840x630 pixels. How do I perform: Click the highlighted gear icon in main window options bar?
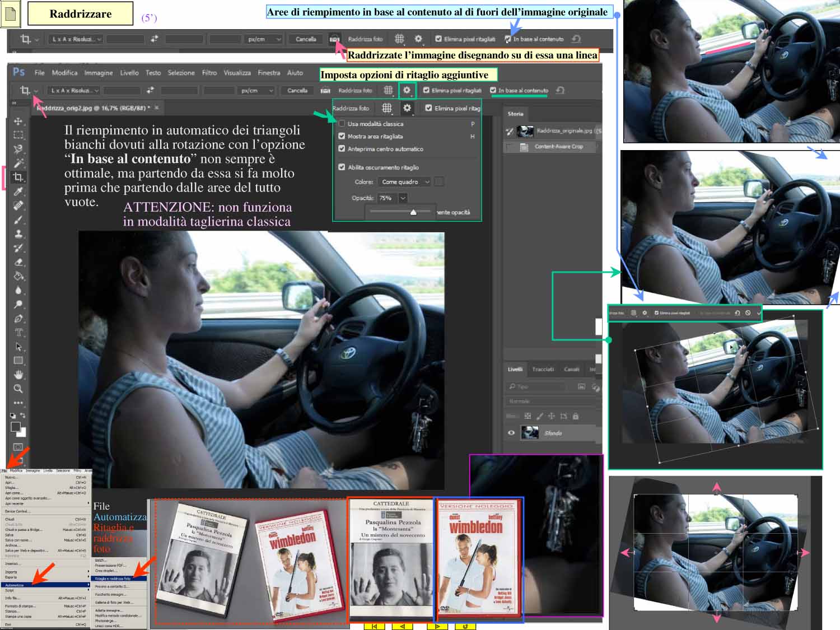pos(407,90)
